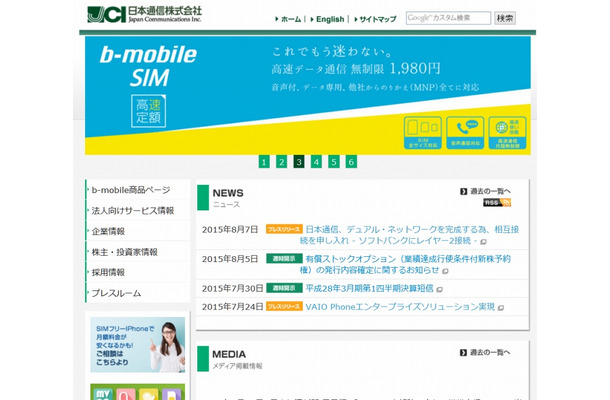Click the b-mobile SIM main banner

point(308,95)
